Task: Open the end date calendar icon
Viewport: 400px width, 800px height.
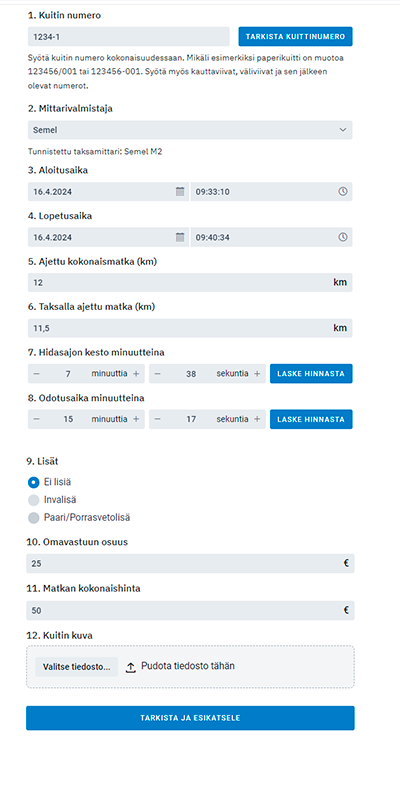Action: [x=180, y=237]
